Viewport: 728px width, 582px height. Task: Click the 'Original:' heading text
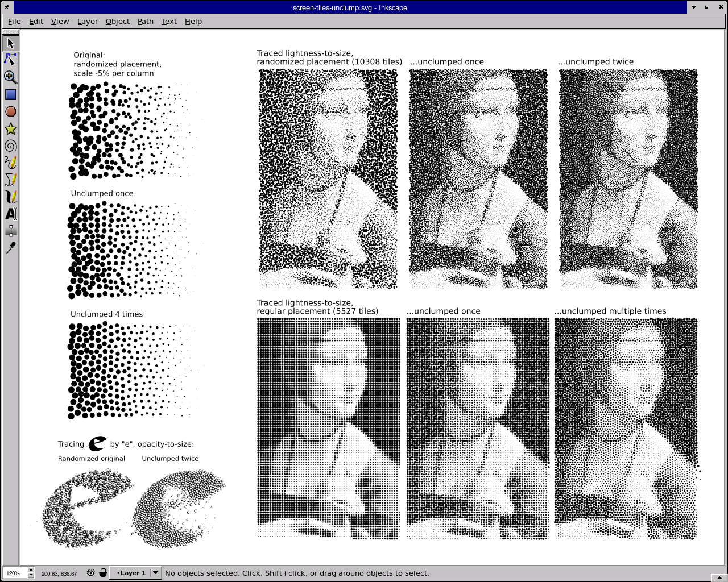click(x=89, y=55)
